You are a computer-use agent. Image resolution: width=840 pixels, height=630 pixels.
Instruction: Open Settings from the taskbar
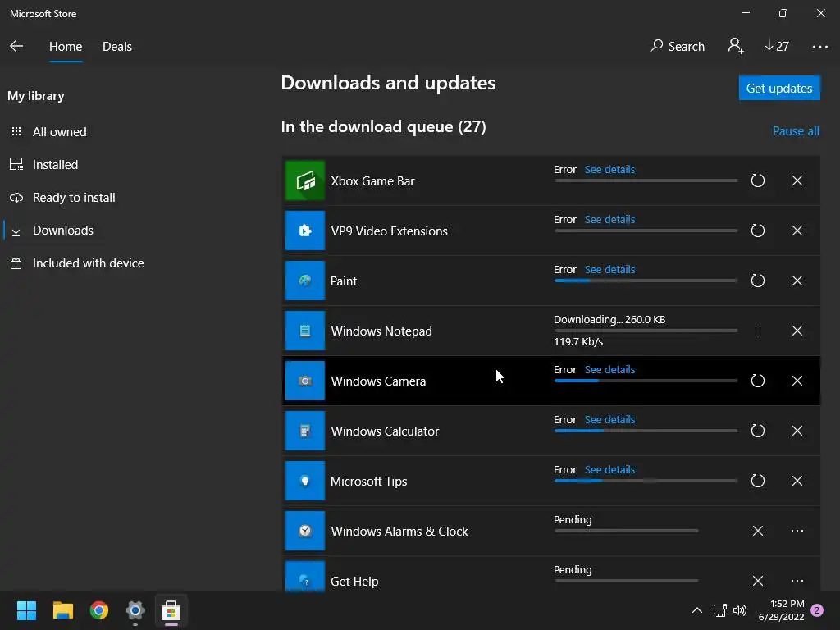(135, 610)
